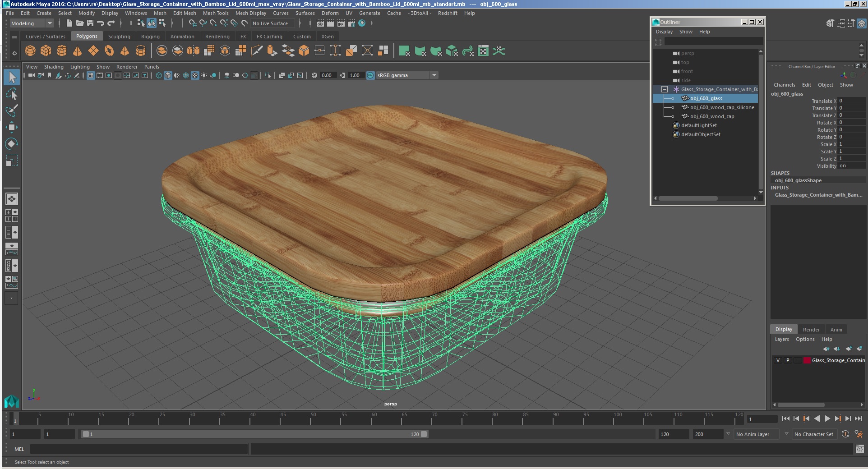
Task: Activate the Scale tool
Action: tap(12, 161)
